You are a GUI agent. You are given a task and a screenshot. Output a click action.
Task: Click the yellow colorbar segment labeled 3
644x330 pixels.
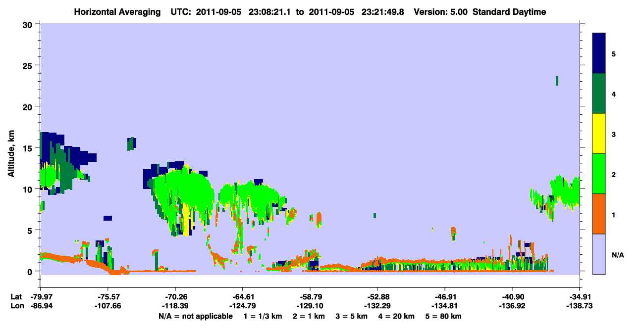pyautogui.click(x=599, y=134)
